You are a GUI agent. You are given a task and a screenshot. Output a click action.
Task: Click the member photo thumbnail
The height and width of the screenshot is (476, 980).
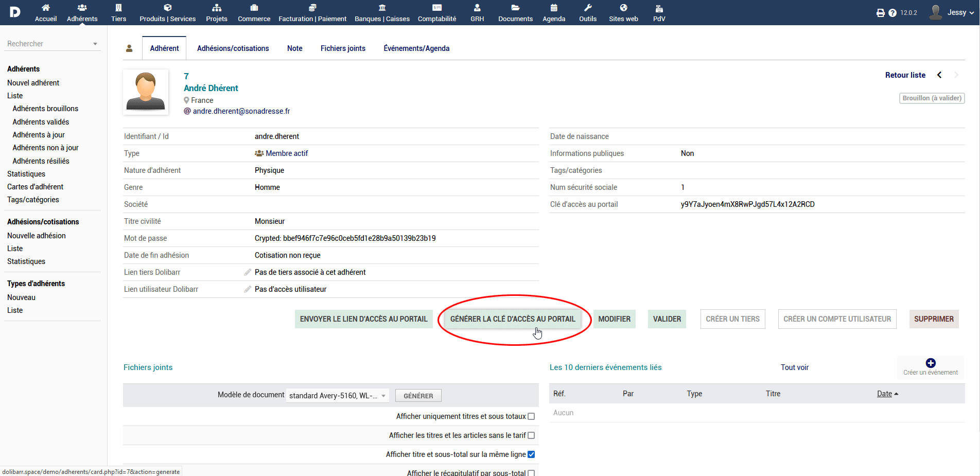146,92
